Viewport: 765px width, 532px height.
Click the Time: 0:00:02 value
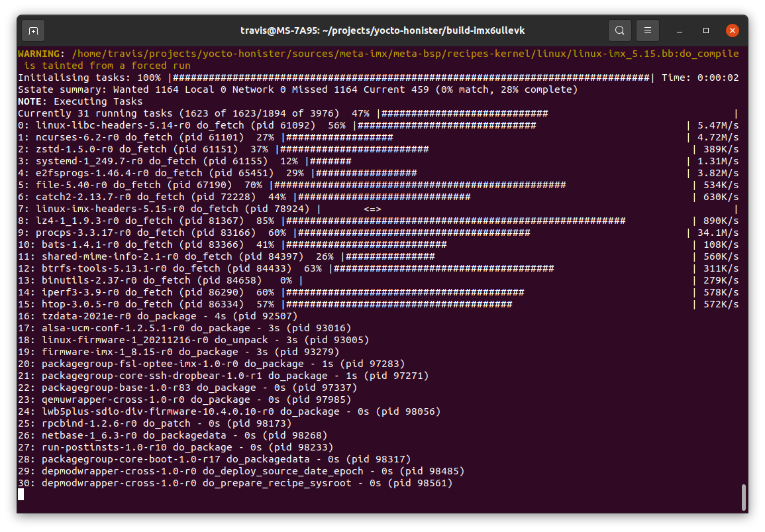700,78
